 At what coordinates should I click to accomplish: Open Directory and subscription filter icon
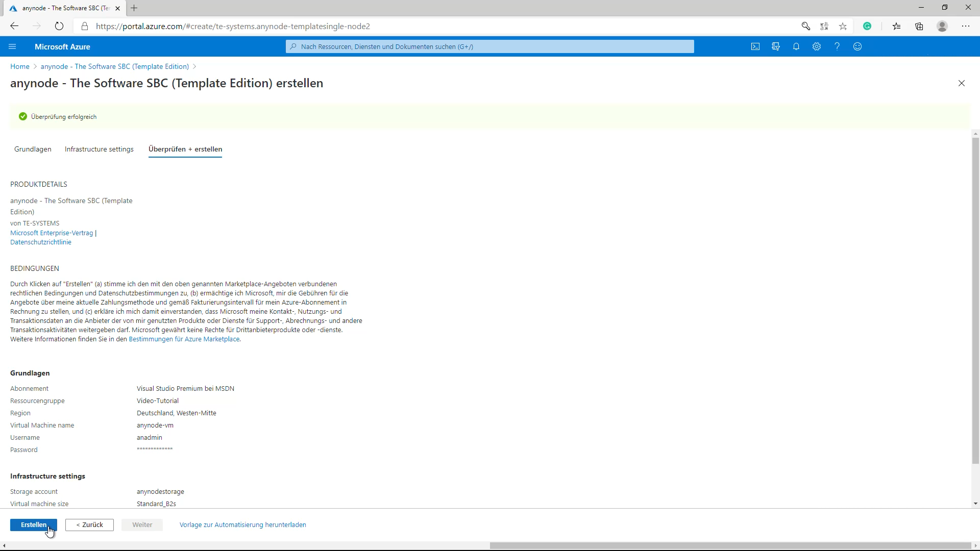776,46
